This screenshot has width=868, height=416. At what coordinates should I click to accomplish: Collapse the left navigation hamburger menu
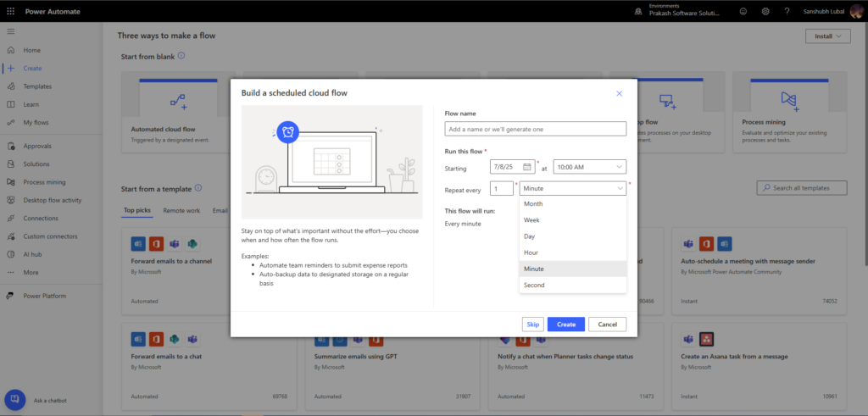[x=11, y=31]
